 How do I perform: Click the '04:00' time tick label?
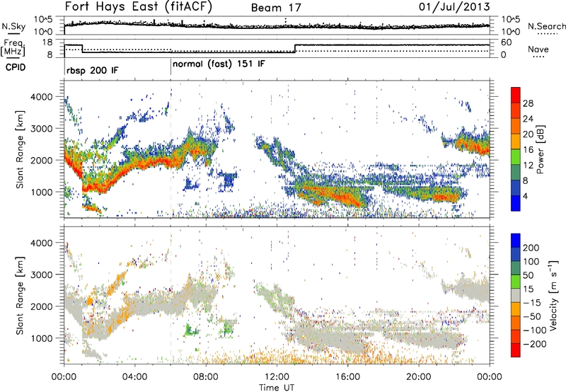click(x=135, y=377)
